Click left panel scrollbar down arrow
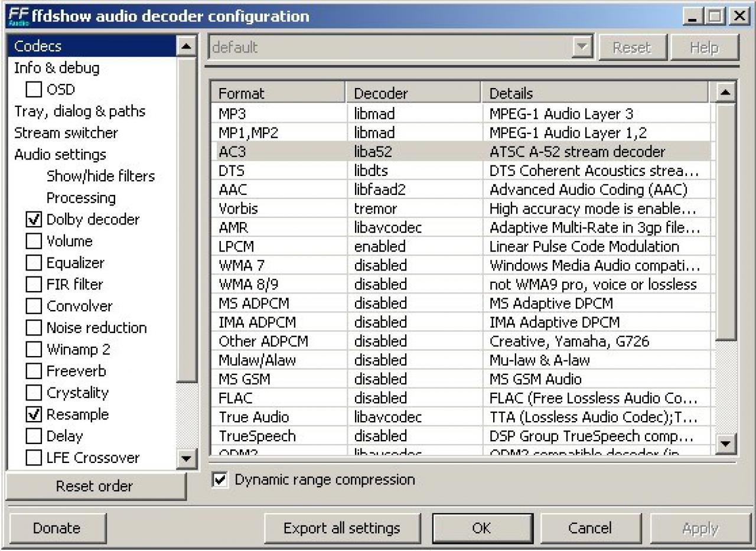The image size is (756, 551). 186,458
